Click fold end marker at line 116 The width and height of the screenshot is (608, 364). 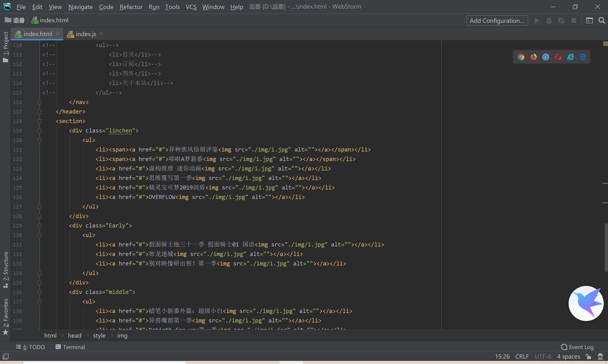pos(39,102)
